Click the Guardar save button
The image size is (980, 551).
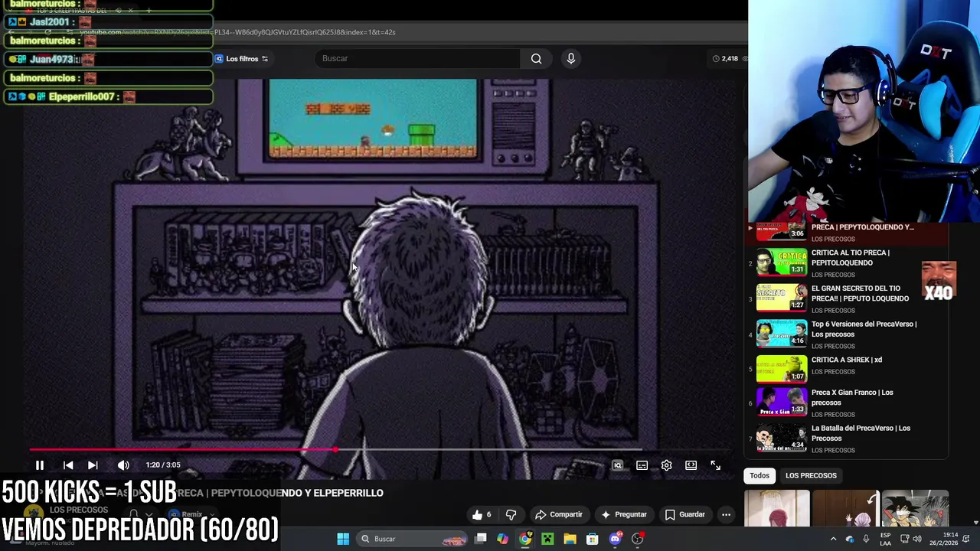[x=684, y=514]
